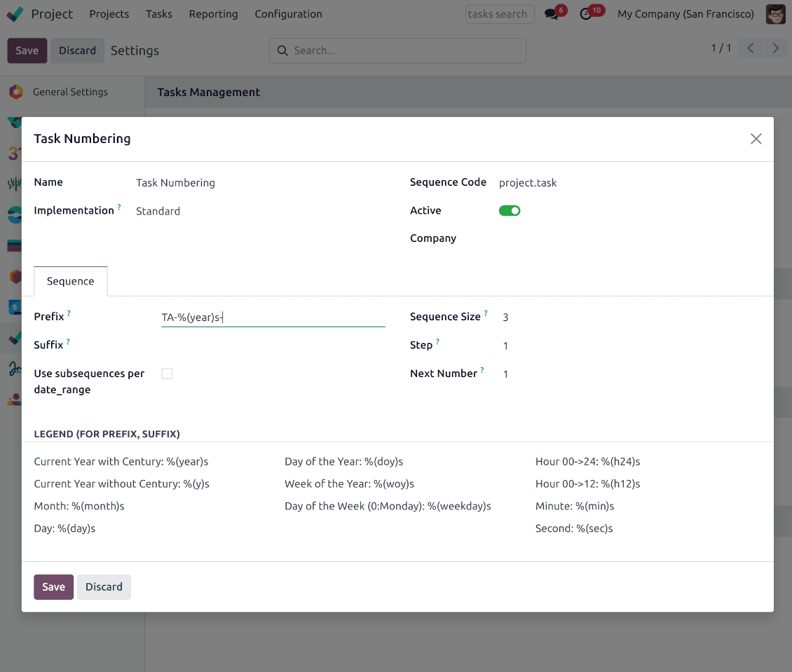Click the Settings Search field
This screenshot has height=672, width=792.
(398, 50)
